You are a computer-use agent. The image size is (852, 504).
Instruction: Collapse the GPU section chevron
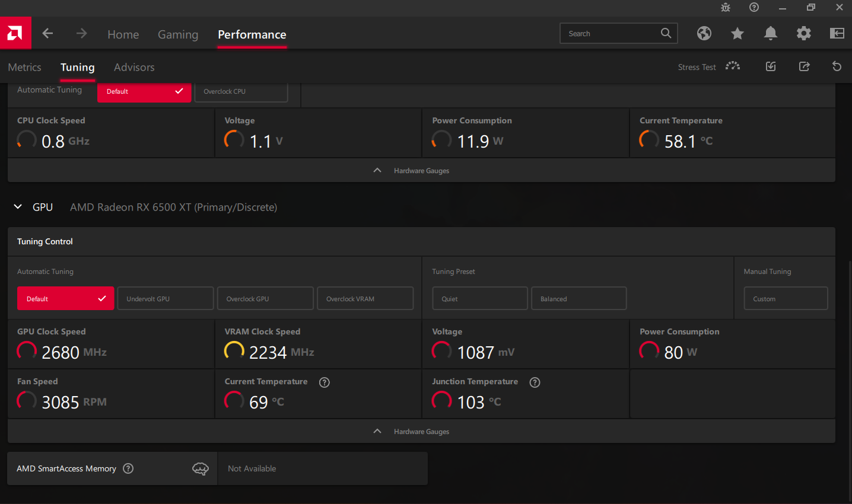coord(18,207)
